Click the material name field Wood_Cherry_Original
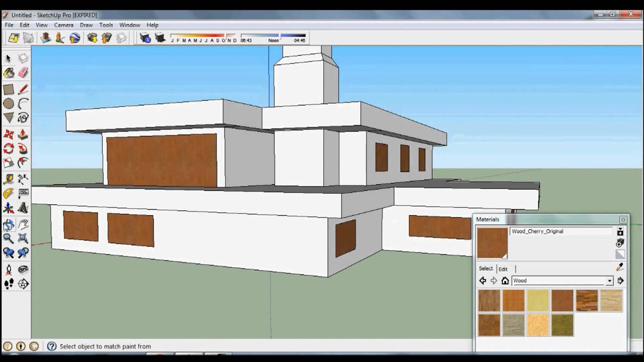 click(x=561, y=231)
